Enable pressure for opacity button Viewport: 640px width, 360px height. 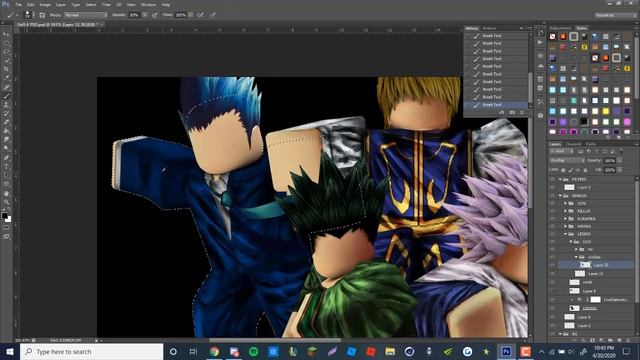[x=155, y=15]
